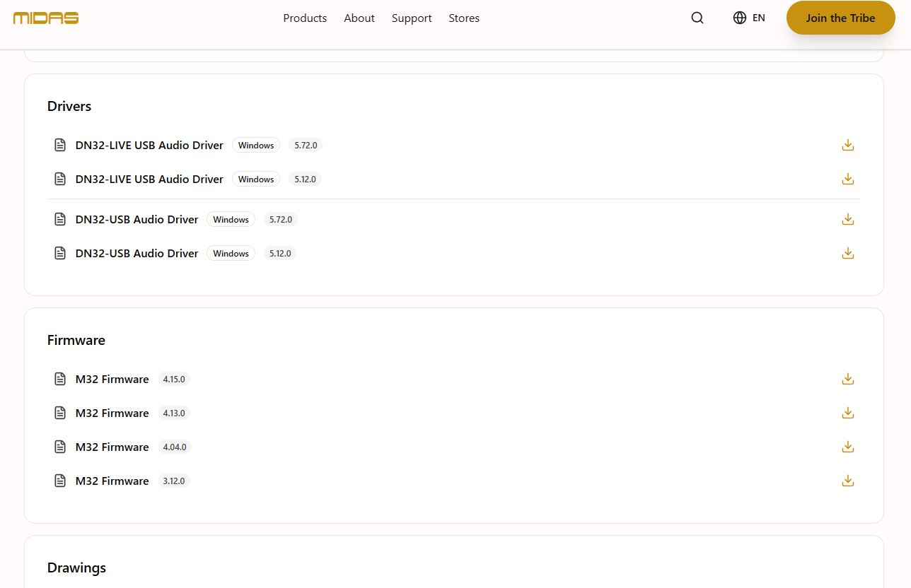Screen dimensions: 911x588
Task: Download DN32-LIVE USB Audio Driver 5.72.0
Action: 848,145
